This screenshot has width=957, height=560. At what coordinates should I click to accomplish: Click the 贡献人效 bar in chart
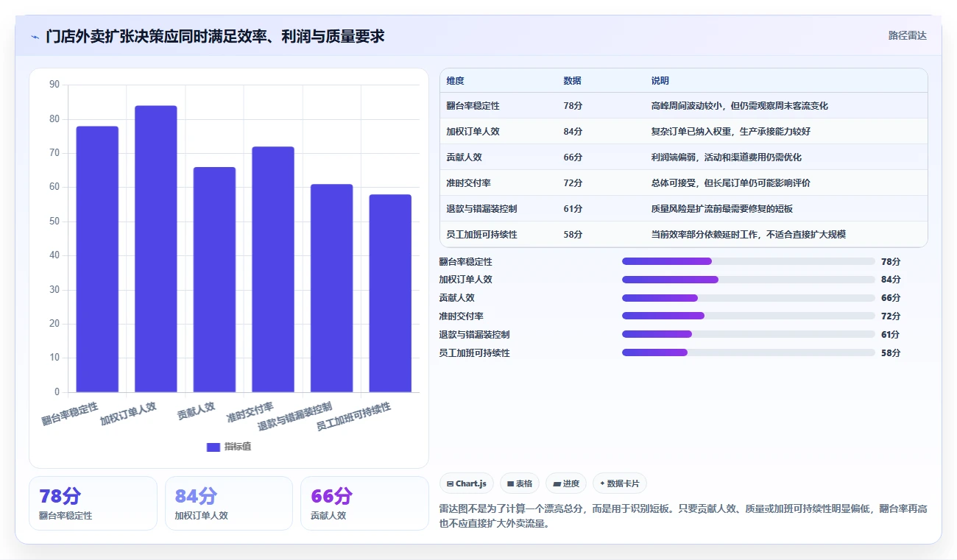214,280
